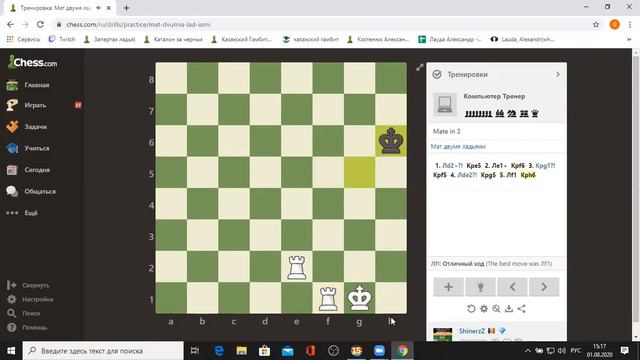
Task: Click the retry restart icon
Action: (x=471, y=309)
